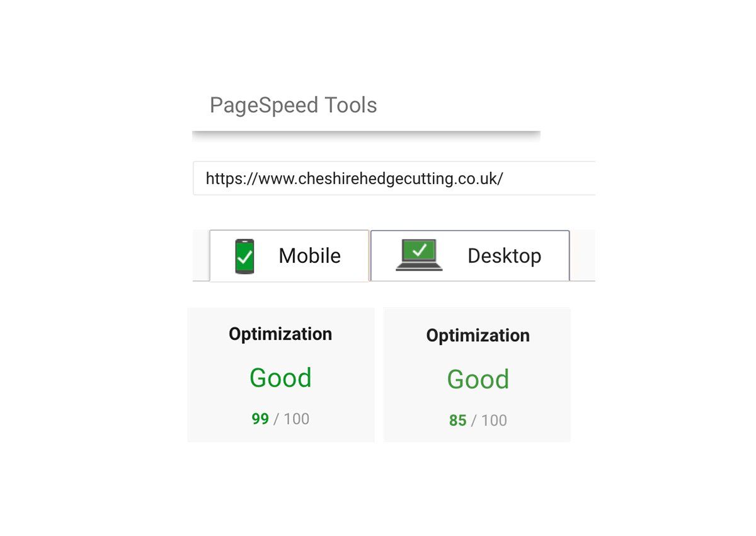Select the mobile Optimization result card
Image resolution: width=756 pixels, height=536 pixels.
tap(280, 375)
